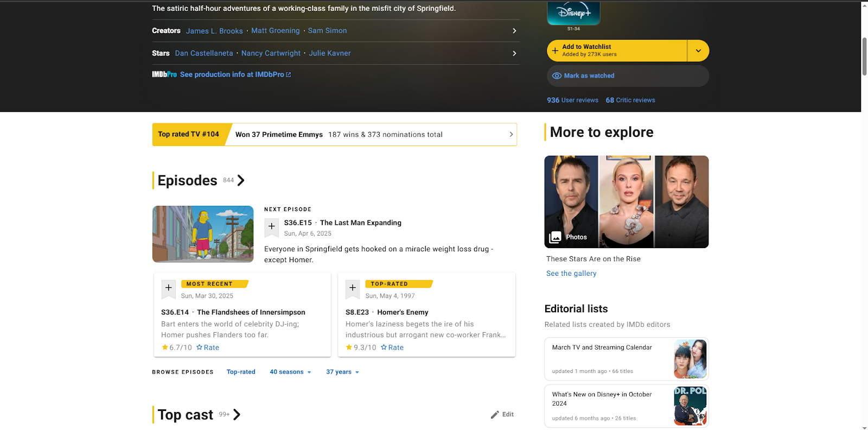Open the 40 seasons dropdown
Viewport: 868px width, 430px height.
click(290, 372)
